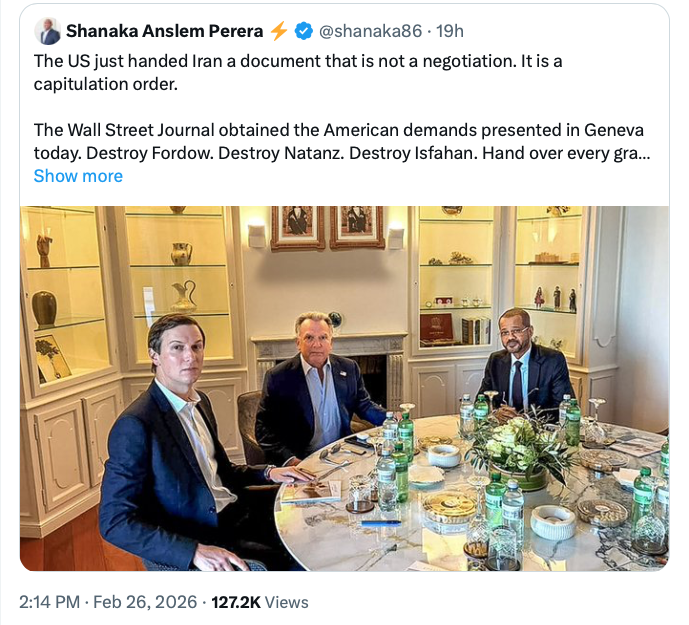
Task: Click the lightning bolt emoji beside the name
Action: click(279, 31)
